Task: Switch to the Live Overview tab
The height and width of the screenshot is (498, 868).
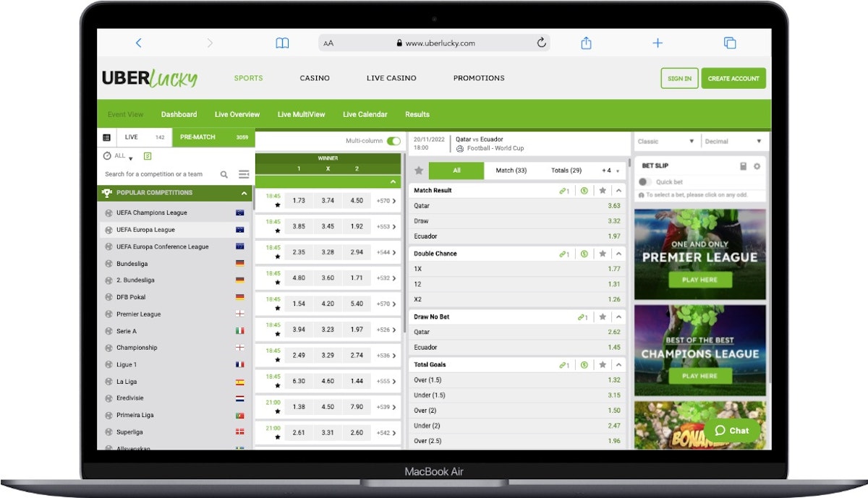Action: [x=237, y=114]
